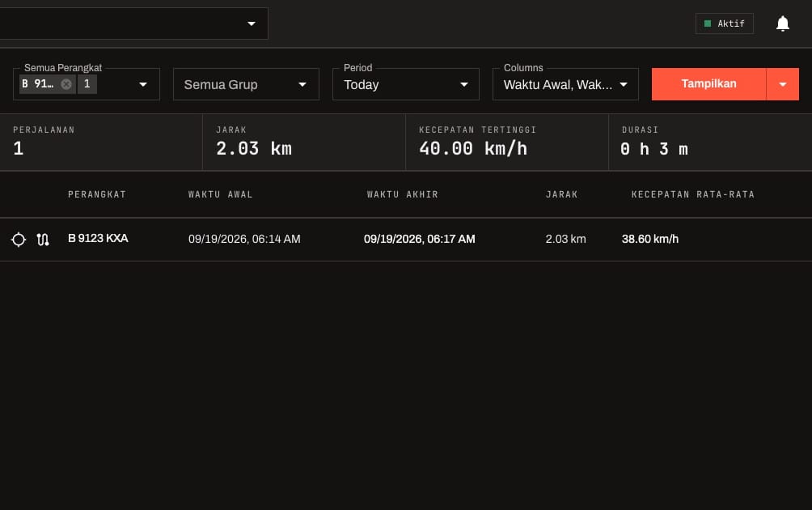Expand the top-left header dropdown arrow
812x510 pixels.
[252, 23]
